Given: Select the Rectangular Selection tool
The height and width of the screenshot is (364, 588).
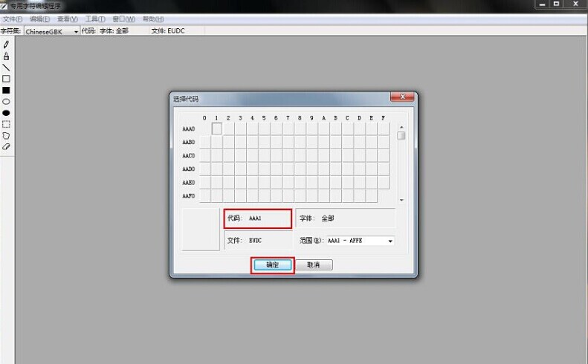Looking at the screenshot, I should (x=6, y=125).
